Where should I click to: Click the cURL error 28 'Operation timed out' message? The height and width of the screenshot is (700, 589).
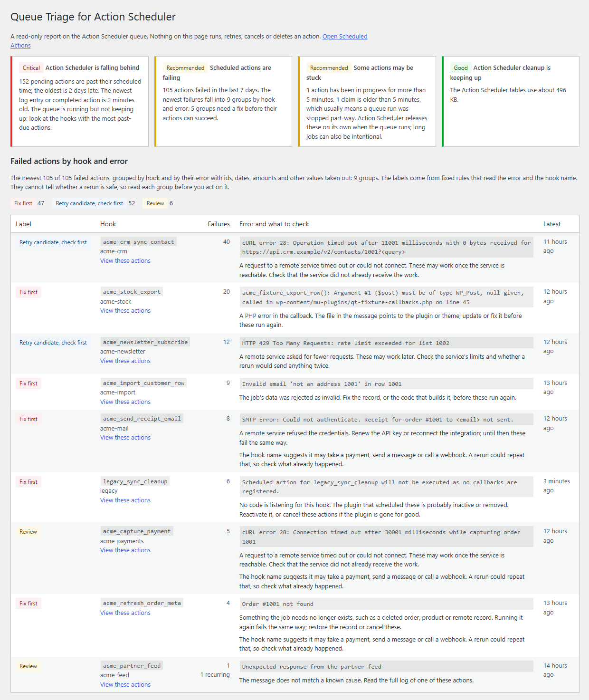point(386,248)
